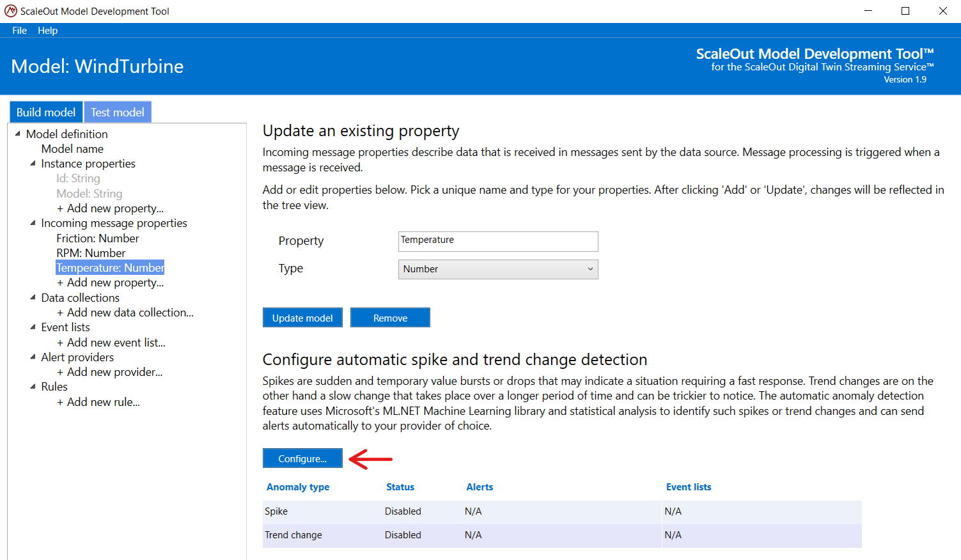Select the Id: String property
Screen dimensions: 961x560
pos(78,178)
